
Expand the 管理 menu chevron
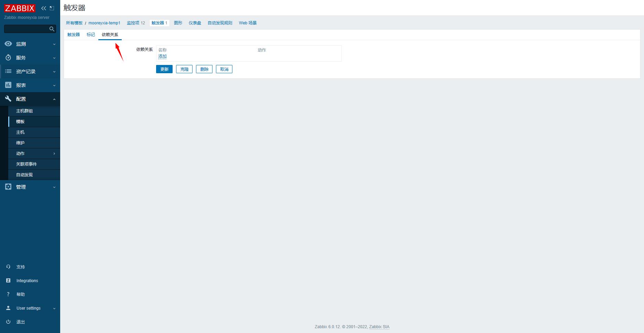click(54, 187)
